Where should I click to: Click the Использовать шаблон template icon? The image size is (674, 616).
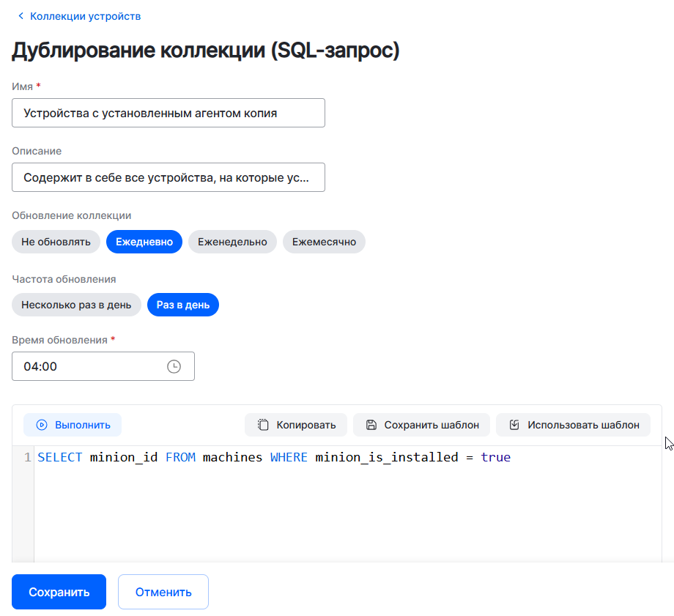514,425
